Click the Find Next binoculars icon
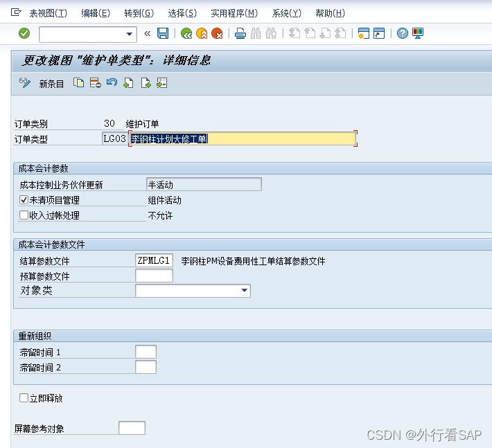Image resolution: width=492 pixels, height=448 pixels. point(271,33)
